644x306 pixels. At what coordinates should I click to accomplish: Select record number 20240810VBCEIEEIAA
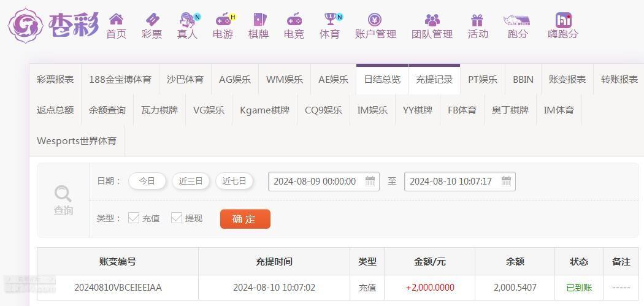click(x=118, y=288)
